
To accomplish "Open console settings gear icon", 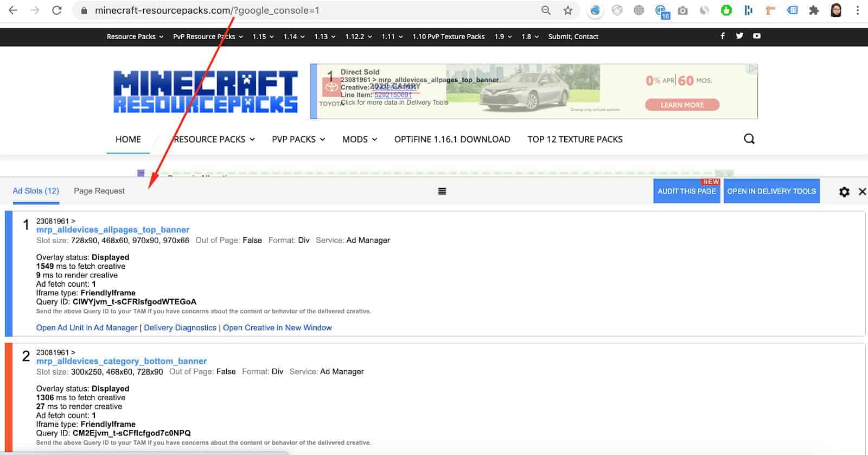I will [x=844, y=192].
